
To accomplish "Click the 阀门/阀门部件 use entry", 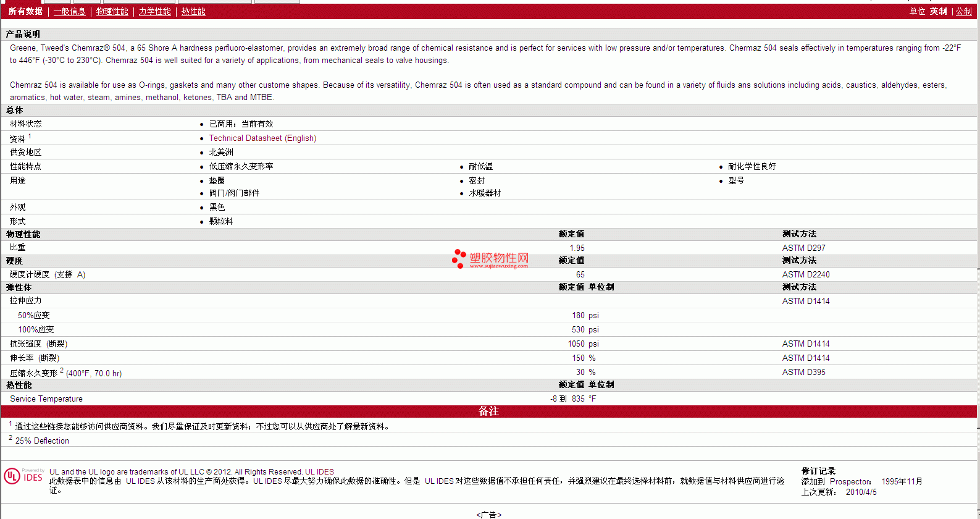I will tap(234, 193).
